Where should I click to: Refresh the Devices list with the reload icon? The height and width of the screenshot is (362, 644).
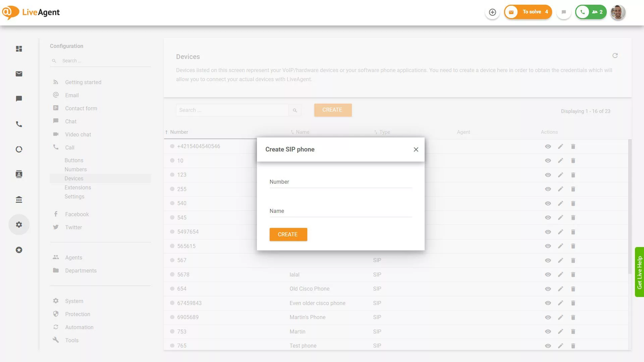[x=615, y=56]
